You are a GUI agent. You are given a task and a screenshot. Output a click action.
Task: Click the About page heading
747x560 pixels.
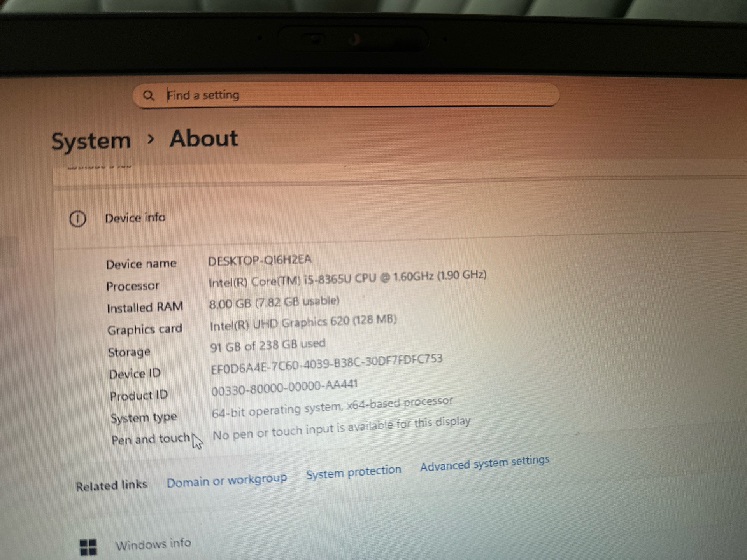point(204,138)
